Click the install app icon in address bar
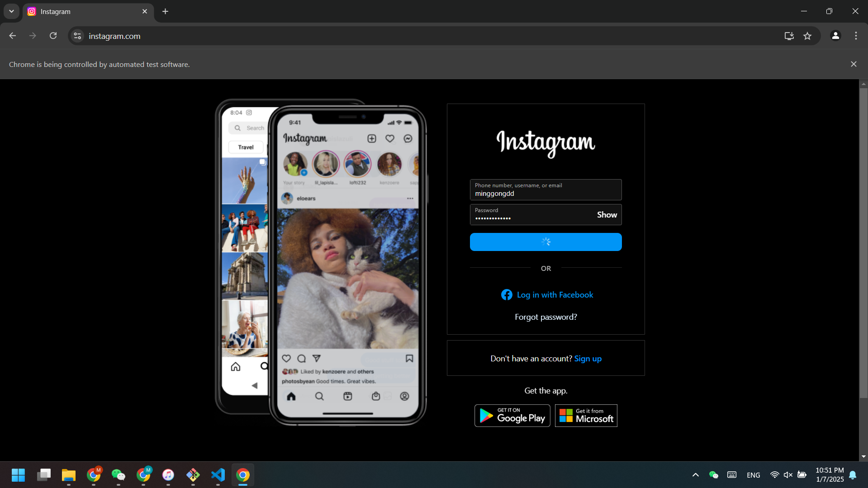 [x=789, y=36]
